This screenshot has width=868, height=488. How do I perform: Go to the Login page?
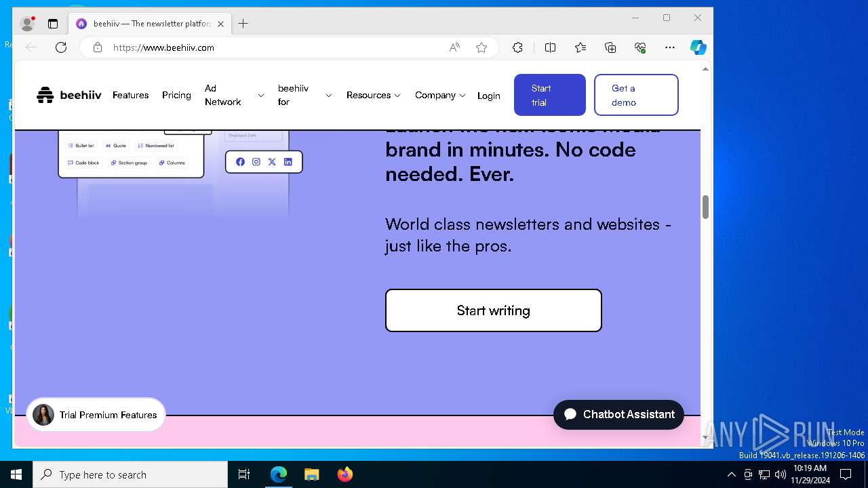pyautogui.click(x=488, y=96)
